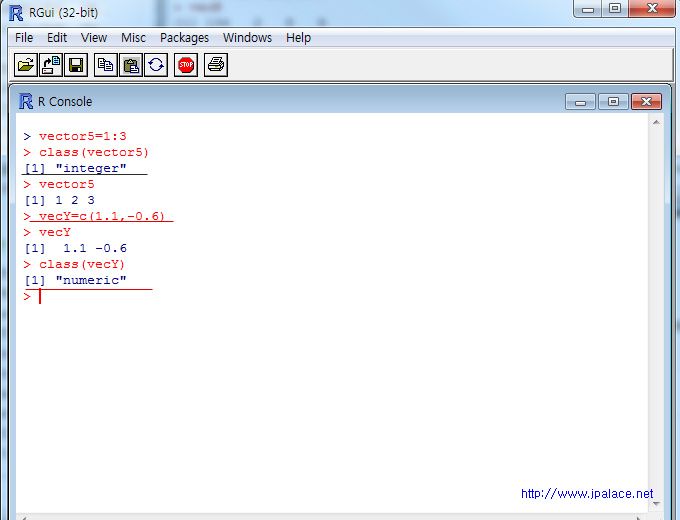Click the R Console window logo icon
Image resolution: width=680 pixels, height=520 pixels.
click(26, 101)
